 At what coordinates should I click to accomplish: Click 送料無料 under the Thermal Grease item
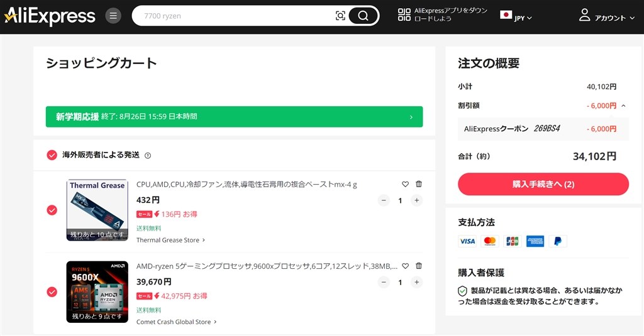pyautogui.click(x=148, y=228)
